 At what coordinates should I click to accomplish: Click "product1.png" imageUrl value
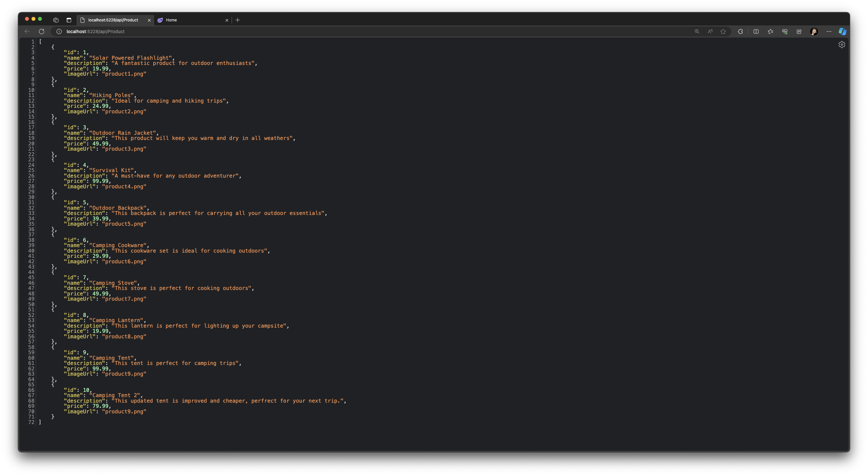click(124, 74)
